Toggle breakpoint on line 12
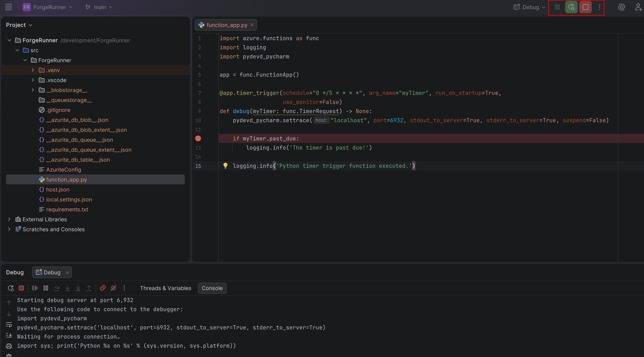This screenshot has width=644, height=357. [x=198, y=138]
